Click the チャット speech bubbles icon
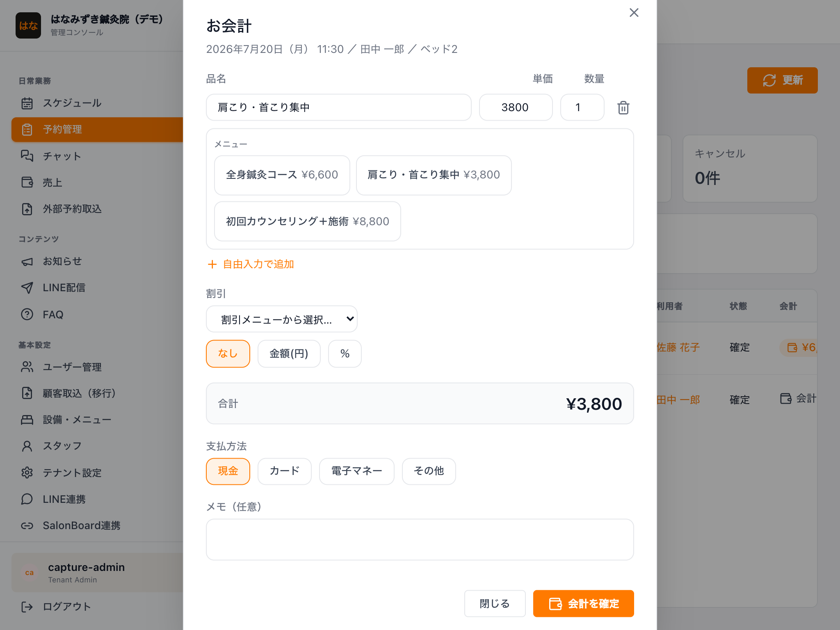This screenshot has width=840, height=630. [27, 156]
